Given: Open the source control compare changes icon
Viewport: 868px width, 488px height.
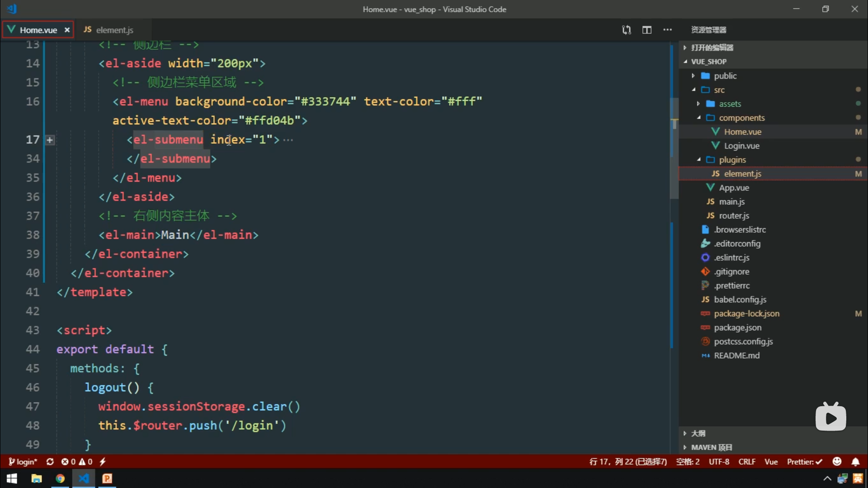Looking at the screenshot, I should (626, 30).
